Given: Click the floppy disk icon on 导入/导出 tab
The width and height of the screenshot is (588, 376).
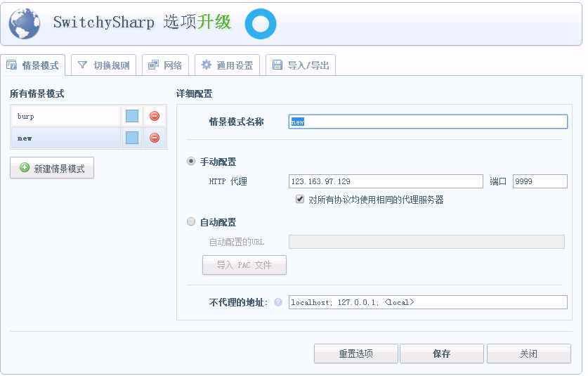Looking at the screenshot, I should coord(277,65).
